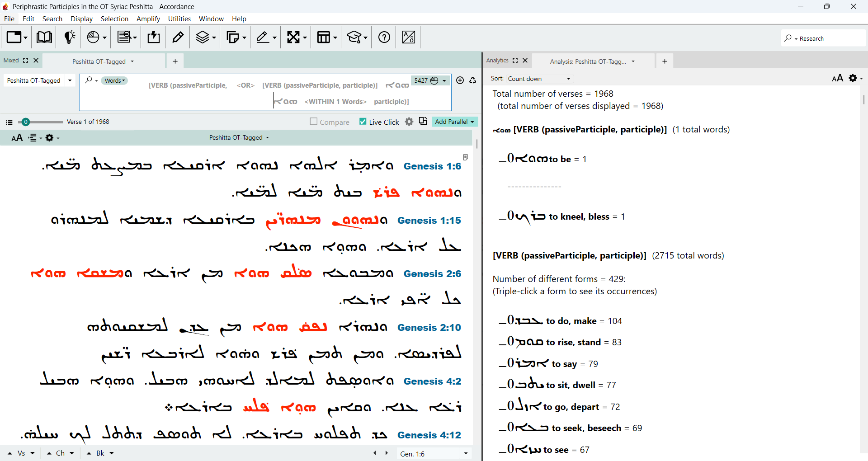Viewport: 868px width, 461px height.
Task: Open the Add Parallel dropdown
Action: point(454,122)
